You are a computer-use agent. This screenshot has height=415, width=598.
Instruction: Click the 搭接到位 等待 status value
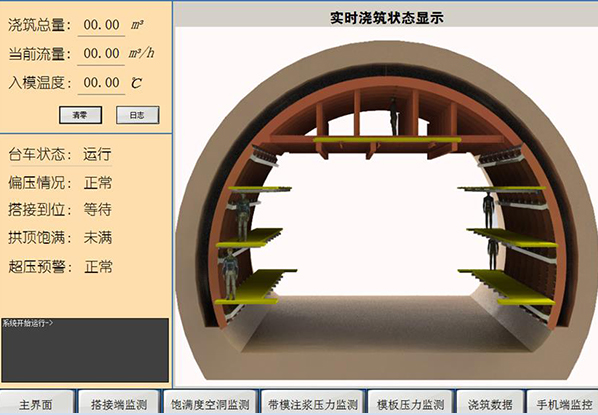click(98, 209)
